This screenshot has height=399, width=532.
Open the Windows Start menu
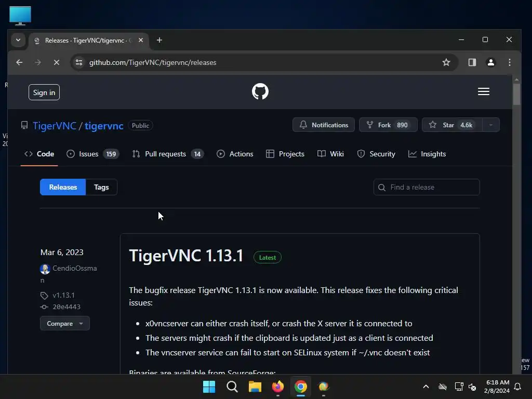click(x=209, y=387)
